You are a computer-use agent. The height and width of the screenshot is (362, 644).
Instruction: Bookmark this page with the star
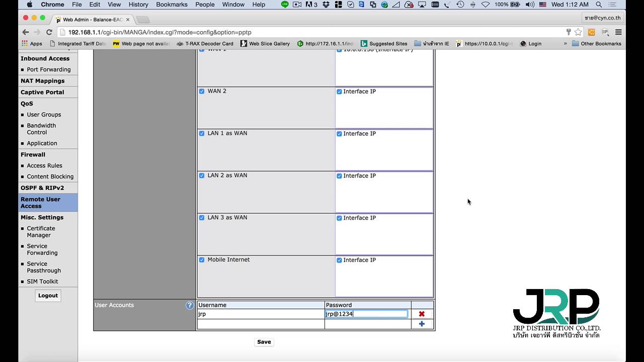point(578,32)
